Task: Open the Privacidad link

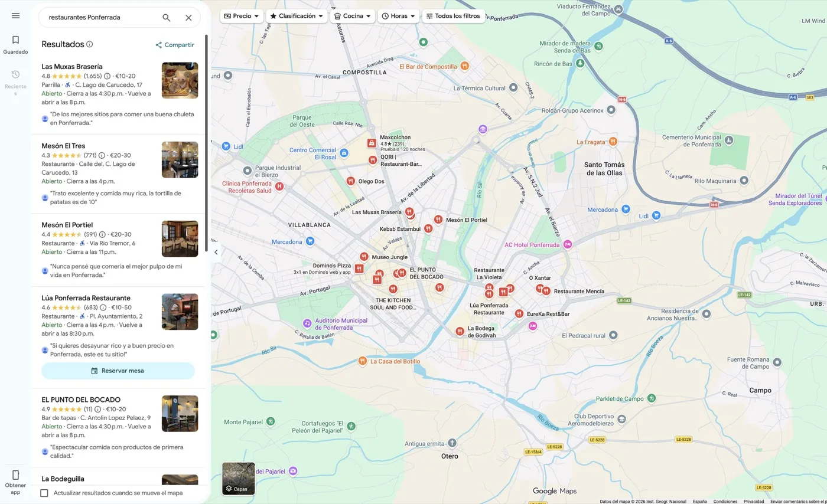Action: pyautogui.click(x=754, y=502)
